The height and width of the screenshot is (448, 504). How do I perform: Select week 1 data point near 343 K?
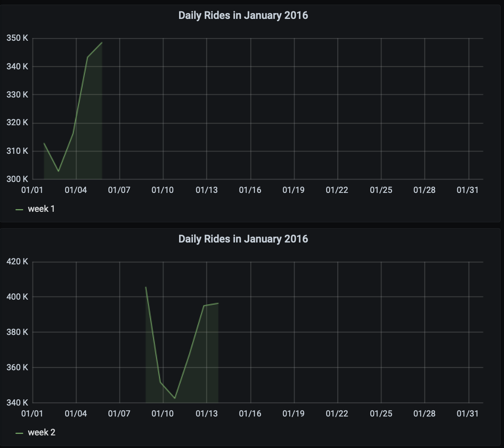[87, 57]
